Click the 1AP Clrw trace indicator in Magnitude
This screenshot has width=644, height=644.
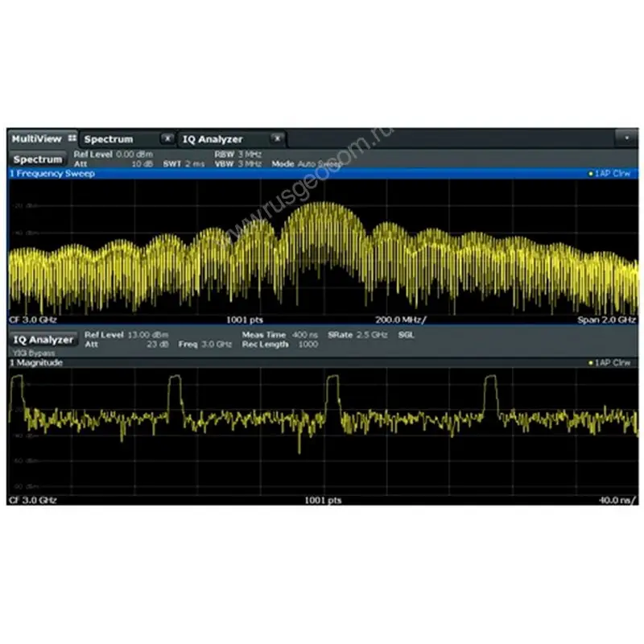click(x=609, y=363)
